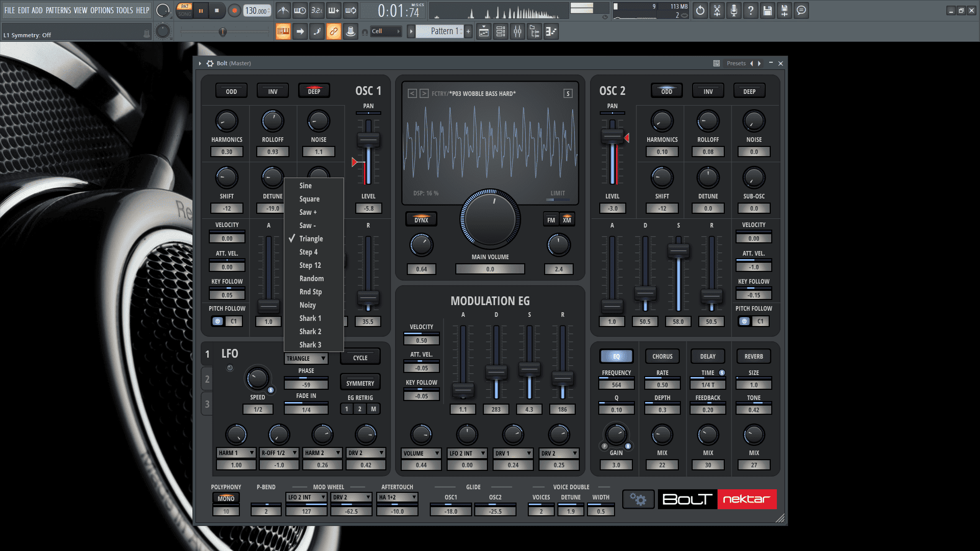Enable the FM button
Viewport: 980px width, 551px height.
coord(551,220)
